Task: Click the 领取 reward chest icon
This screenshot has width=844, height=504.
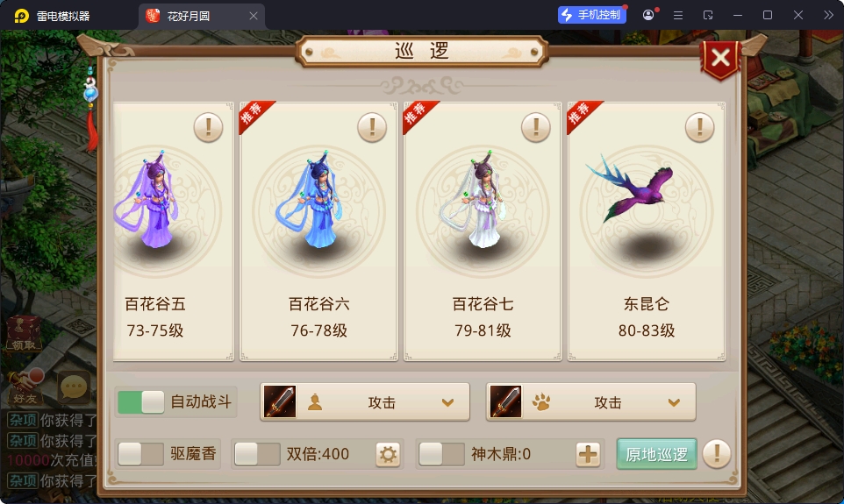Action: click(x=24, y=333)
